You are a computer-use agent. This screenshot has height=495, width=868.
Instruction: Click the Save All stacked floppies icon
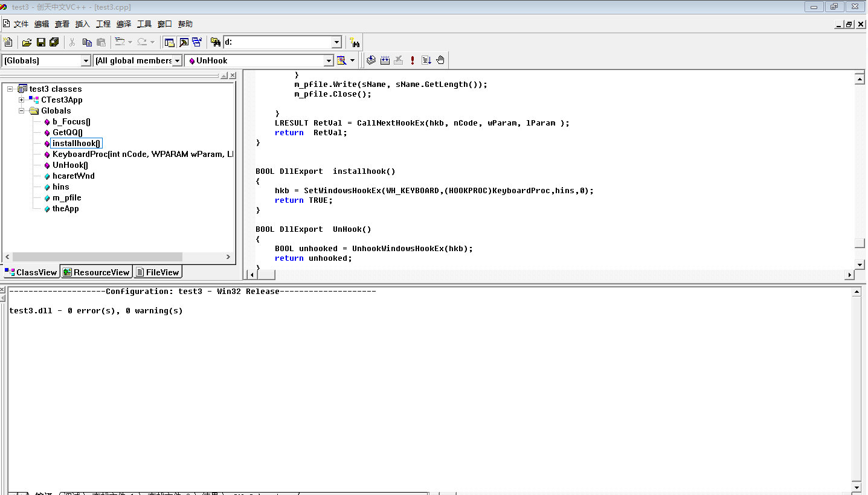click(54, 42)
